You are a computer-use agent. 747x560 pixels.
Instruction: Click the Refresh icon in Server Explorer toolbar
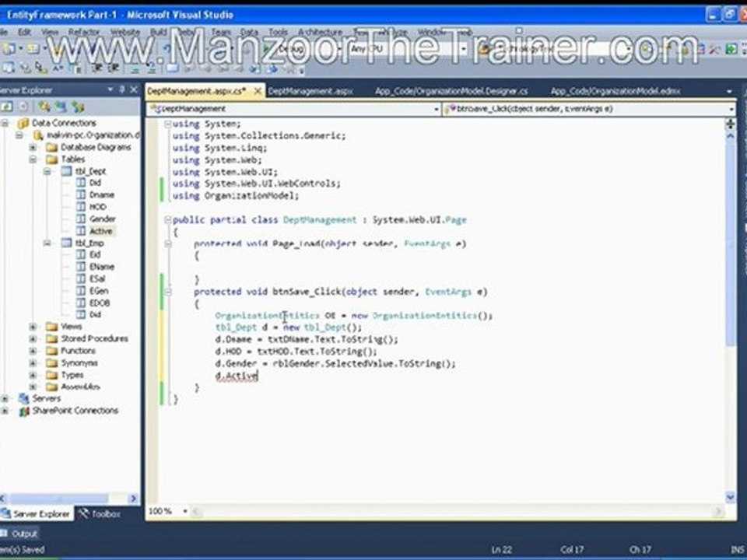[x=7, y=107]
